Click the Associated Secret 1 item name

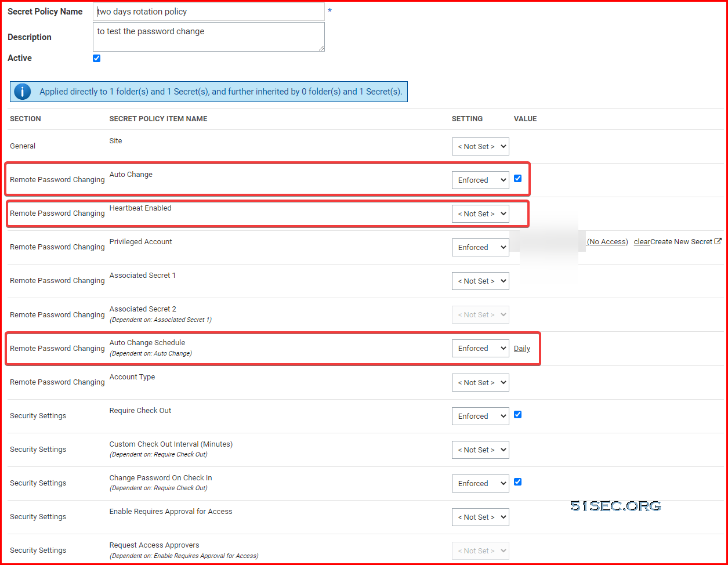tap(143, 276)
